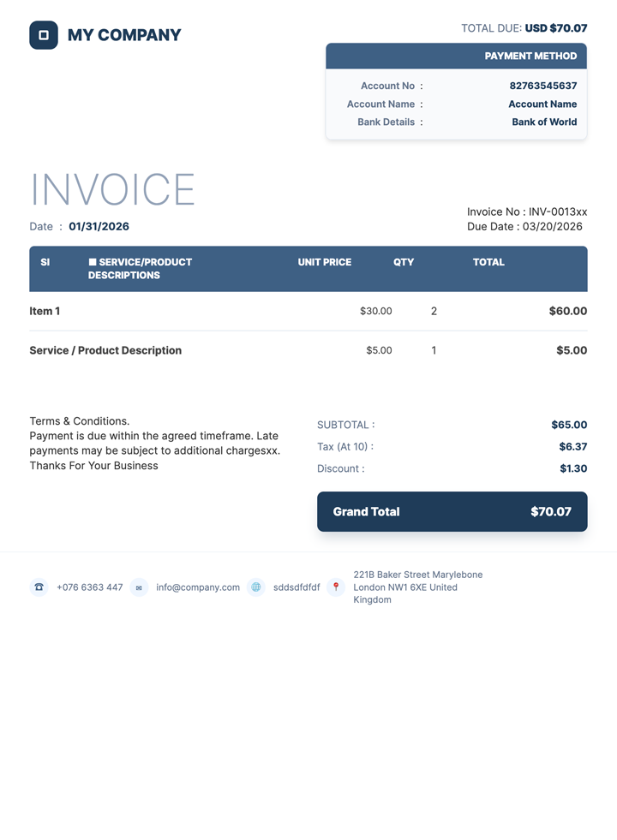Viewport: 617px width, 840px height.
Task: Click the Bank of World value
Action: (x=544, y=122)
